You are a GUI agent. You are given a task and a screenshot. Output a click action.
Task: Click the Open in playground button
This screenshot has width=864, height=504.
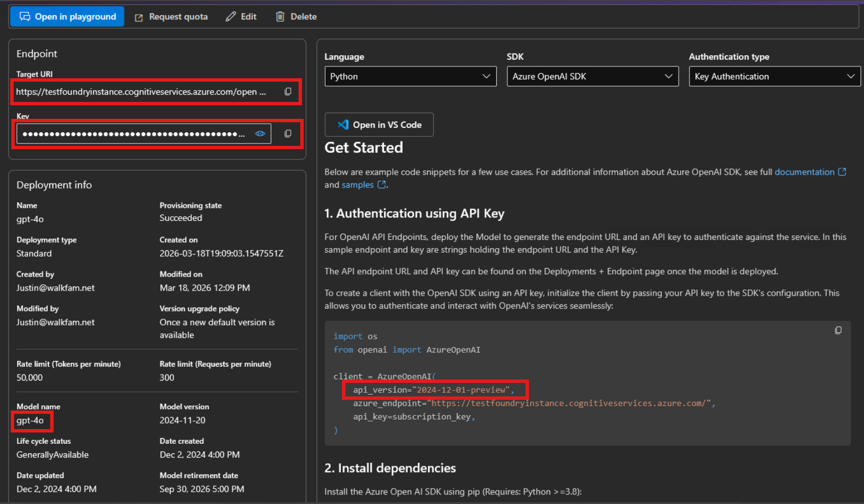click(67, 17)
